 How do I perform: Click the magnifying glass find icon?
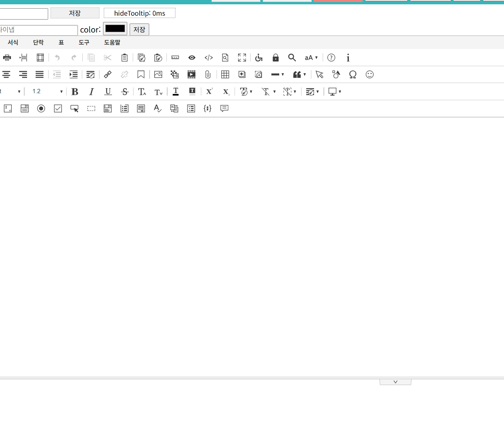coord(292,58)
